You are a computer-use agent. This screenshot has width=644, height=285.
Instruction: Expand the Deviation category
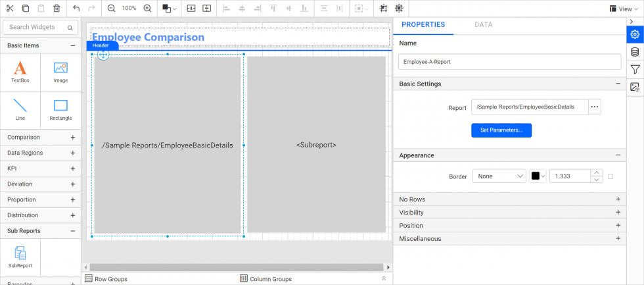73,184
